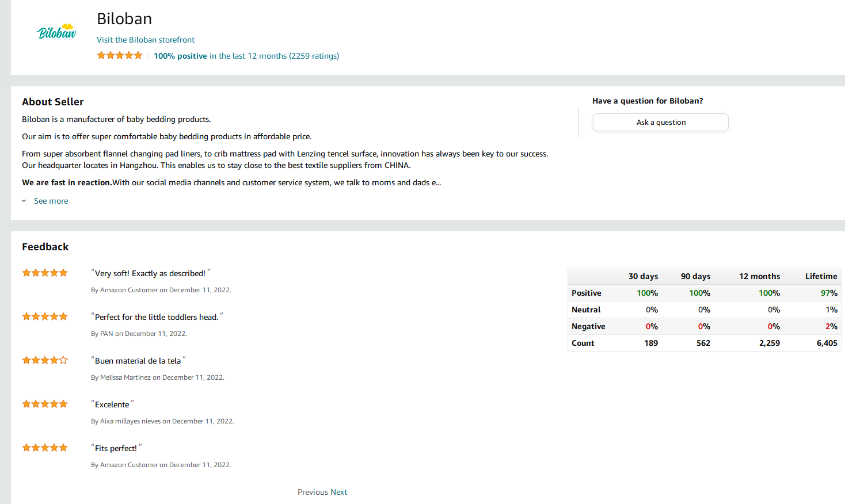Image resolution: width=845 pixels, height=504 pixels.
Task: Click the Lifetime count 6,405
Action: (x=827, y=343)
